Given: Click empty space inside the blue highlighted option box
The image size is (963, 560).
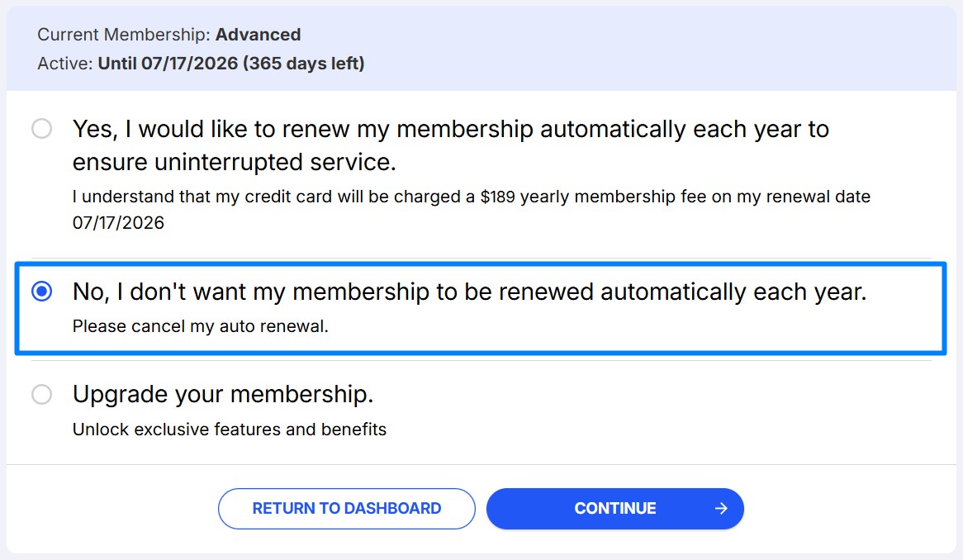Looking at the screenshot, I should pos(661,329).
